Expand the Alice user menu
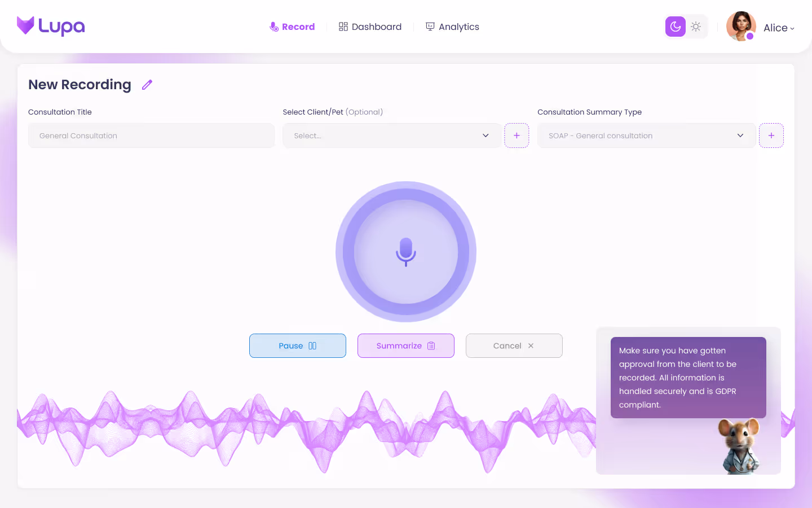 (779, 28)
